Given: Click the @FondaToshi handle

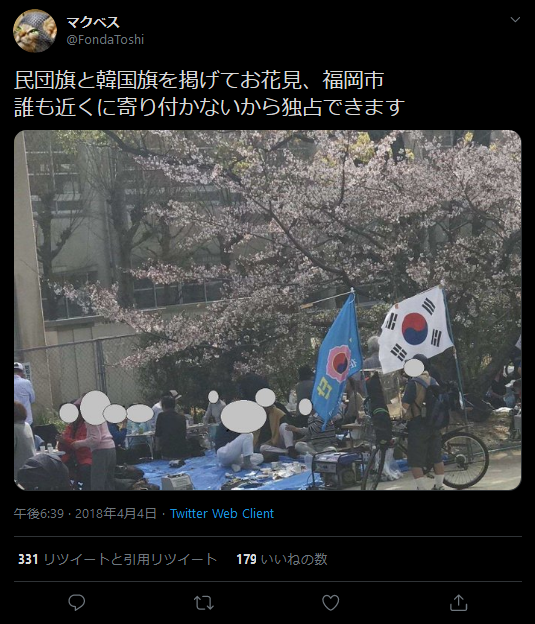Looking at the screenshot, I should pos(105,39).
